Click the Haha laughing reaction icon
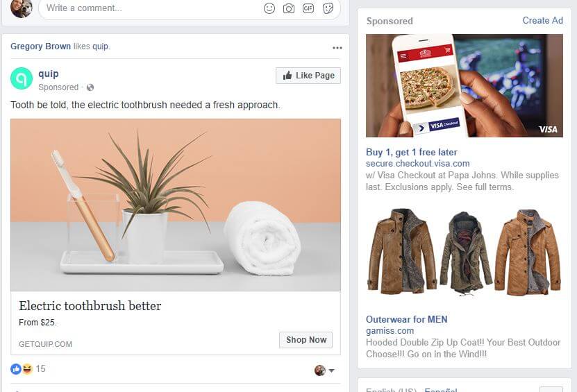 pos(27,369)
